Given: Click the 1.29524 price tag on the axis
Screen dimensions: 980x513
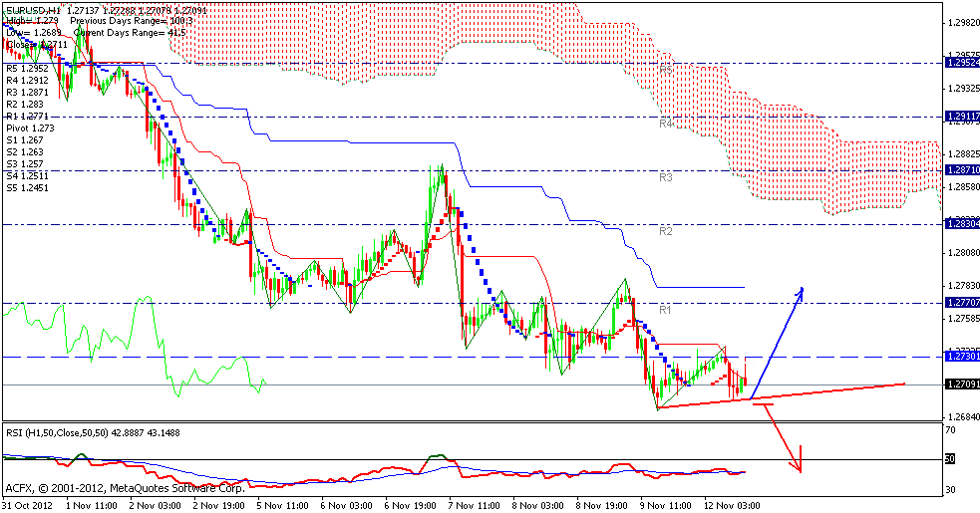Looking at the screenshot, I should pos(961,63).
